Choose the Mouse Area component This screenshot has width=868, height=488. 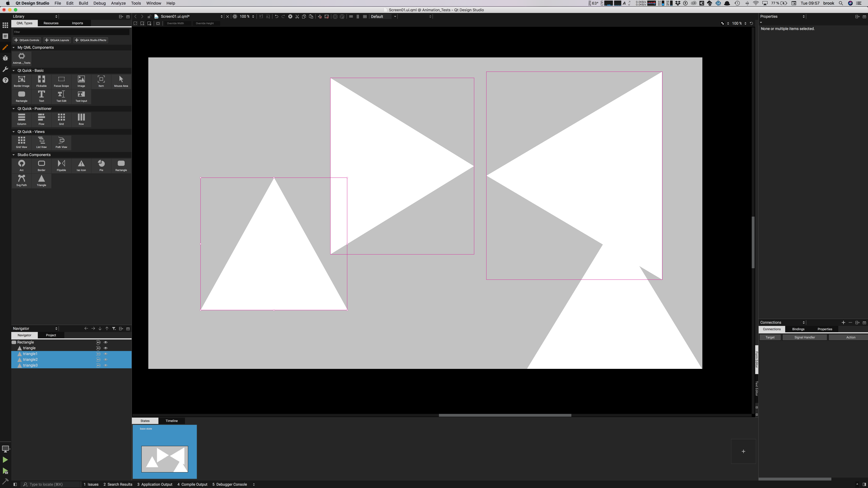121,81
